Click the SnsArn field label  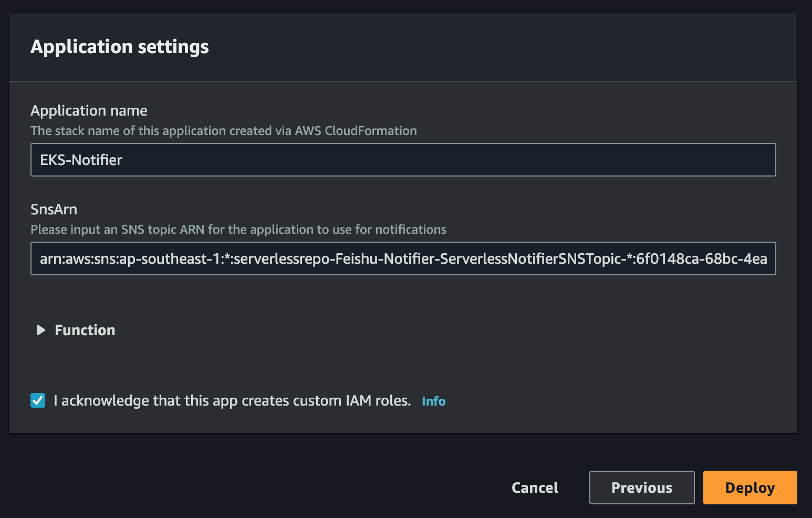54,210
